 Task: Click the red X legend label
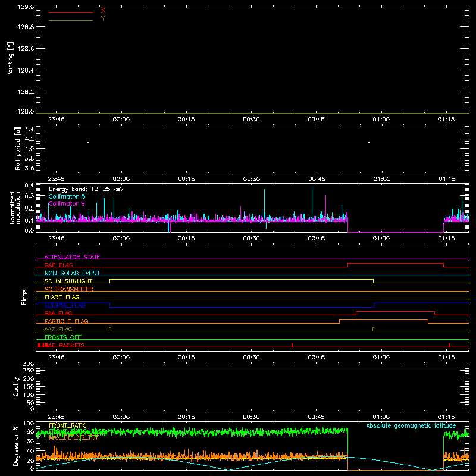click(x=103, y=10)
